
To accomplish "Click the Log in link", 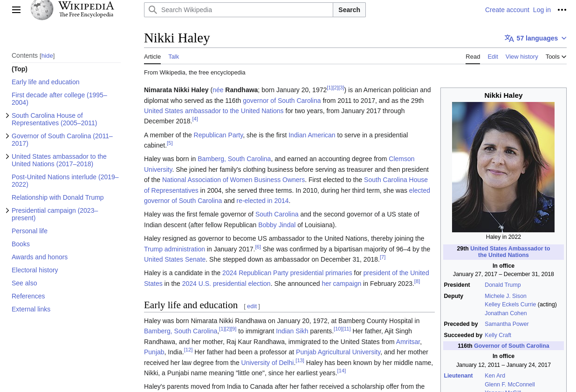I will point(542,10).
